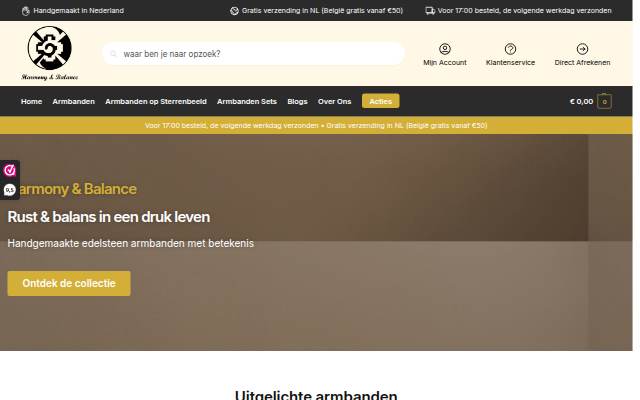
Task: Click Klantenservice label
Action: coord(510,63)
